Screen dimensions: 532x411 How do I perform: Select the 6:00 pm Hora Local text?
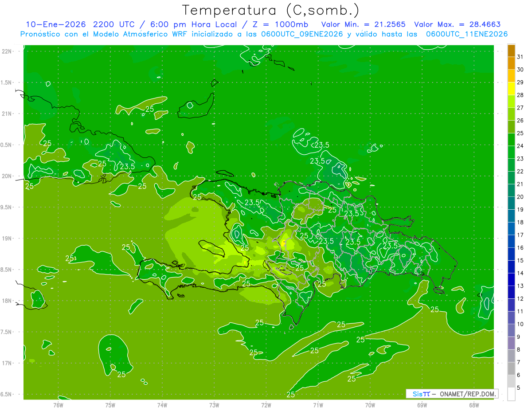[193, 24]
